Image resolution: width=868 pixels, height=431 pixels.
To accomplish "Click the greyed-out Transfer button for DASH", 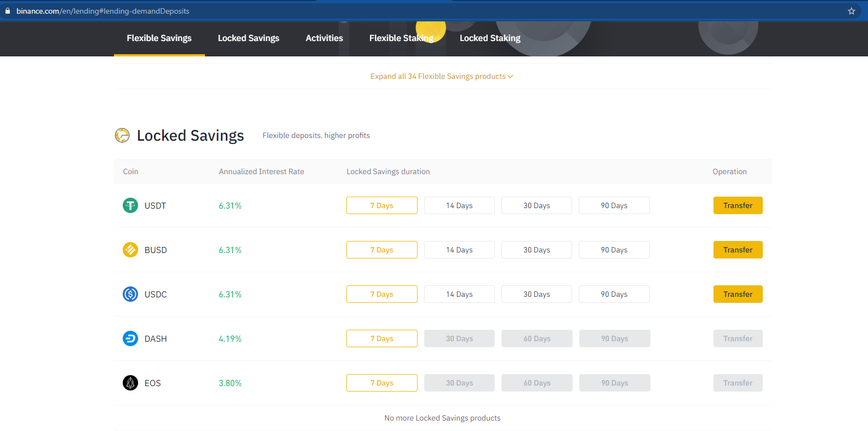I will pos(738,338).
